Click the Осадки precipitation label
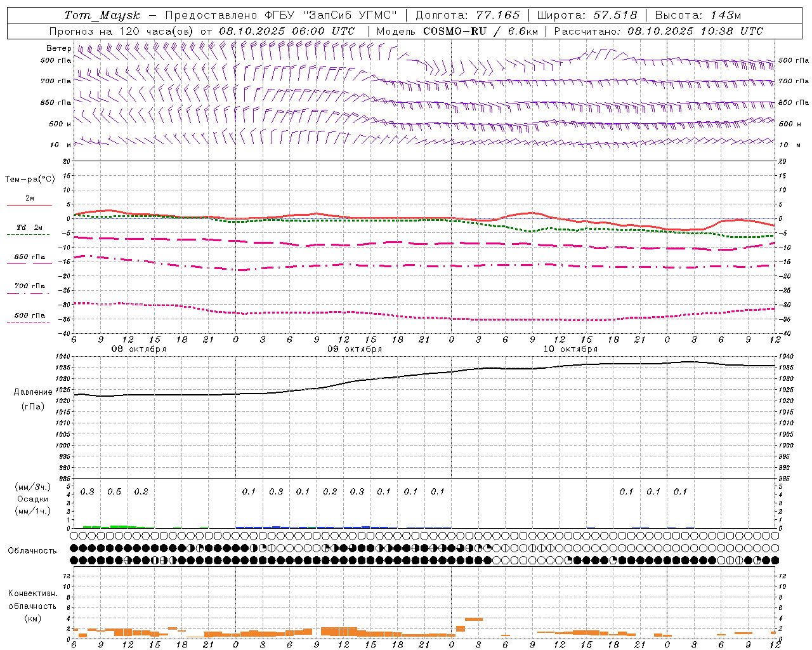This screenshot has height=650, width=812. tap(33, 499)
